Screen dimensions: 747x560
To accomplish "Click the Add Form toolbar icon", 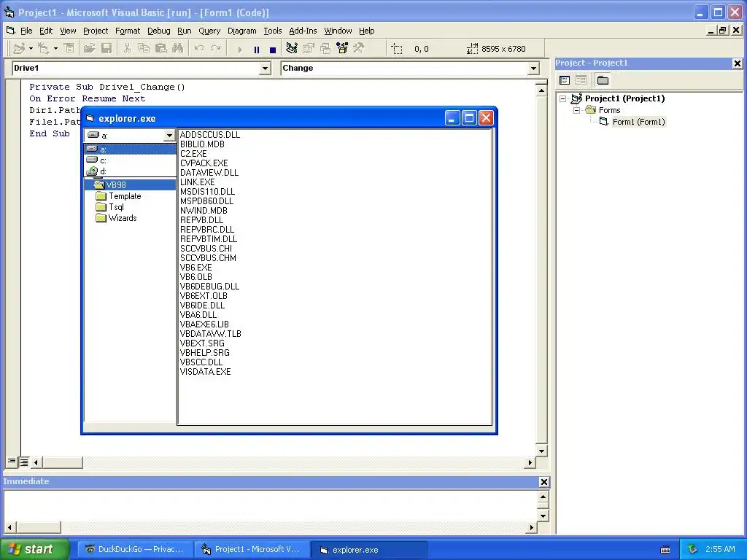I will [44, 49].
